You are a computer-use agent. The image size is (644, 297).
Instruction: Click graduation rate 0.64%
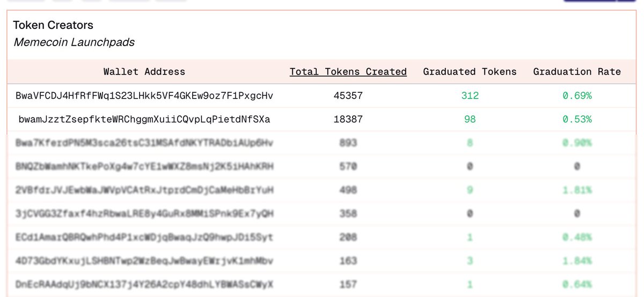click(x=577, y=284)
